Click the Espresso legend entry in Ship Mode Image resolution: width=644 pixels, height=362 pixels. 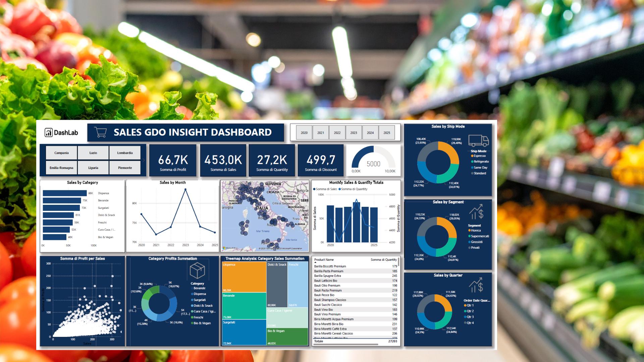(478, 156)
